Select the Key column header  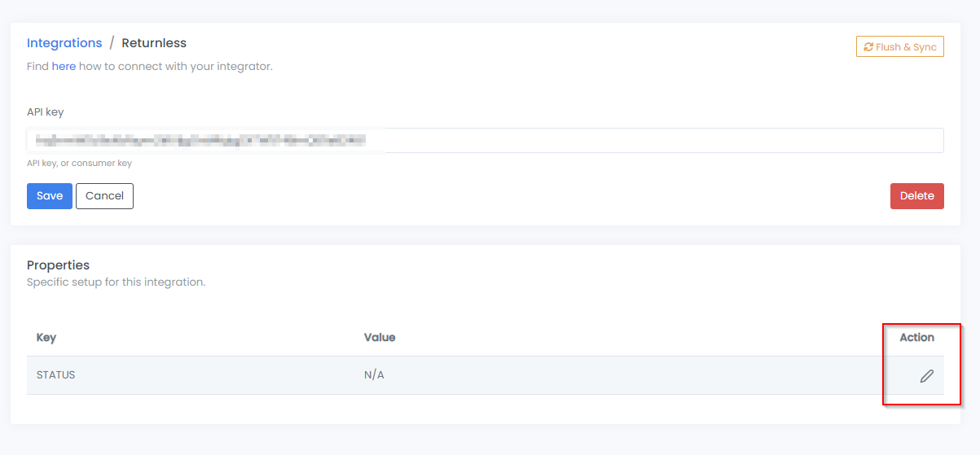click(46, 337)
